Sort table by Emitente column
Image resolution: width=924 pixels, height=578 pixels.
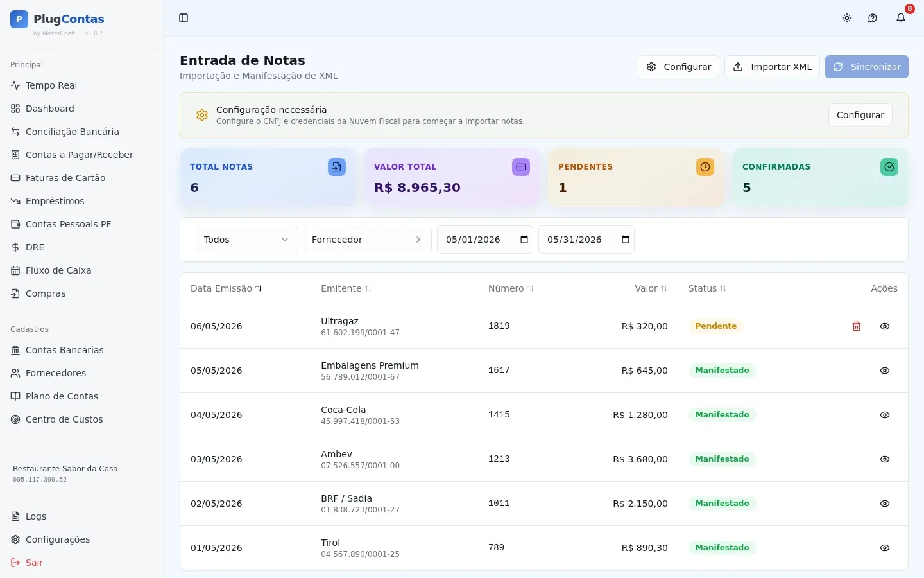coord(346,288)
